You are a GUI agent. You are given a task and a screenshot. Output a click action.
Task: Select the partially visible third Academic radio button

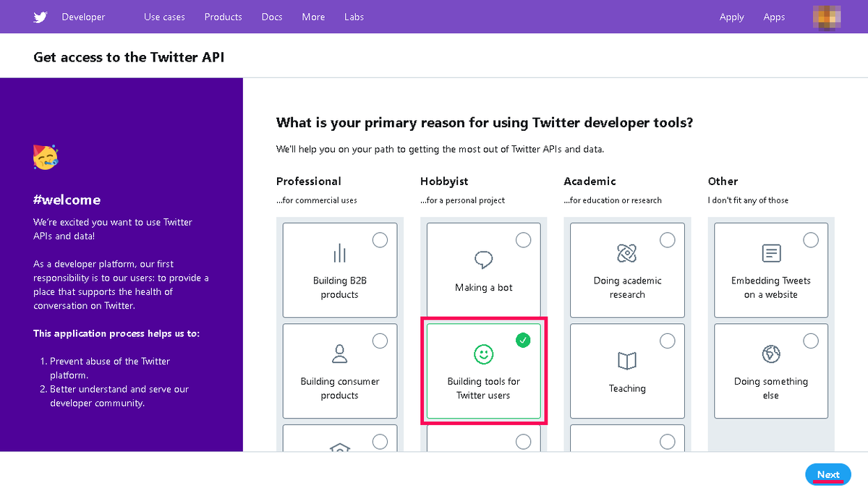coord(668,442)
